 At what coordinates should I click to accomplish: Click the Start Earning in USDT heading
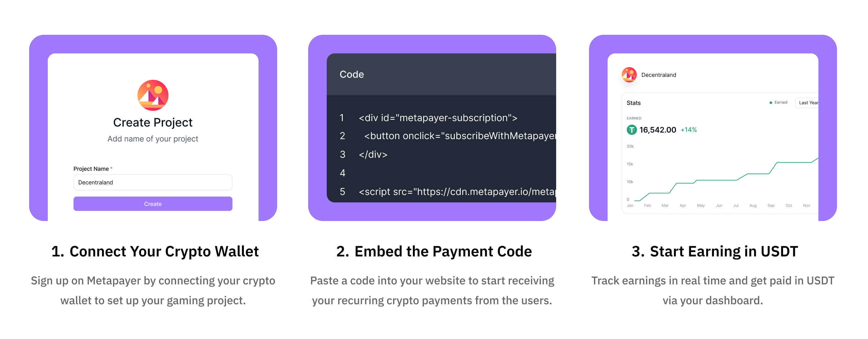[x=715, y=251]
